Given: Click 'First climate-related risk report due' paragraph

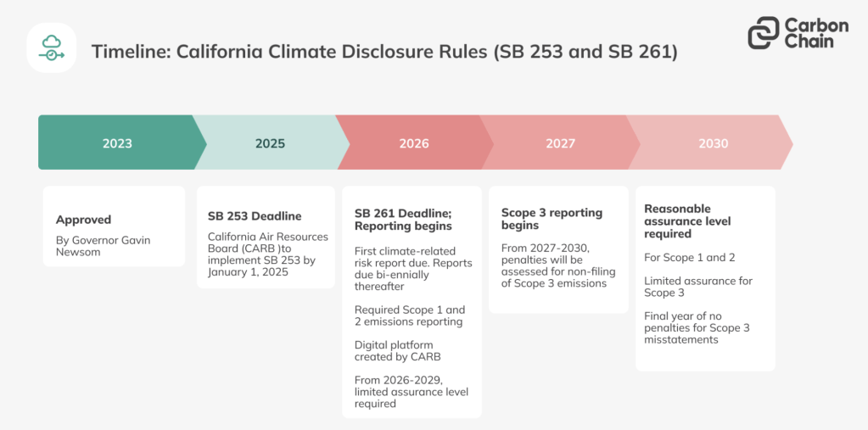Looking at the screenshot, I should tap(413, 269).
